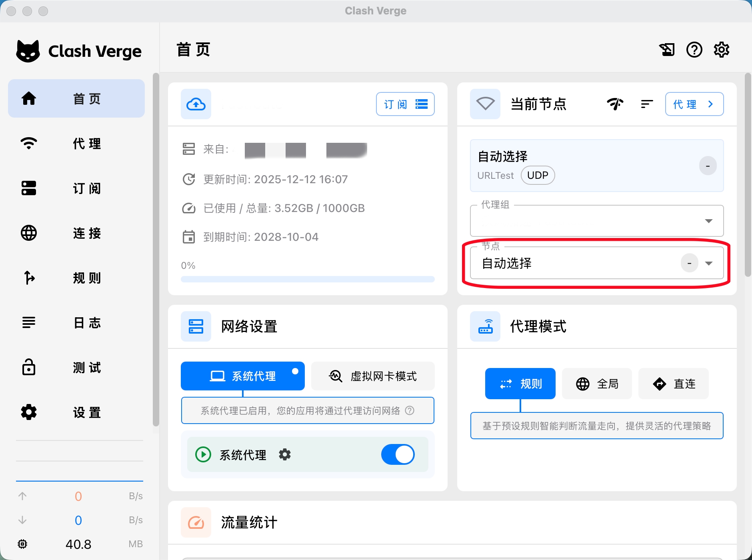Image resolution: width=752 pixels, height=560 pixels.
Task: Expand the 代理组 proxy group dropdown
Action: [x=708, y=221]
